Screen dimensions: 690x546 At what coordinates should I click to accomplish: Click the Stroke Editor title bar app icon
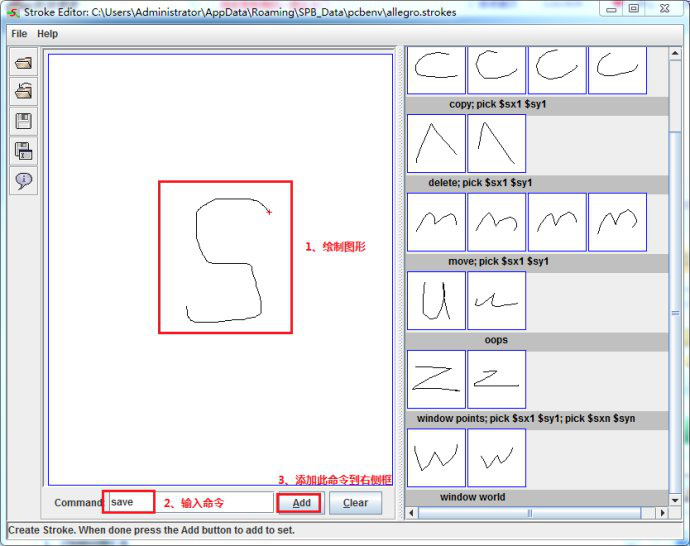pos(13,12)
